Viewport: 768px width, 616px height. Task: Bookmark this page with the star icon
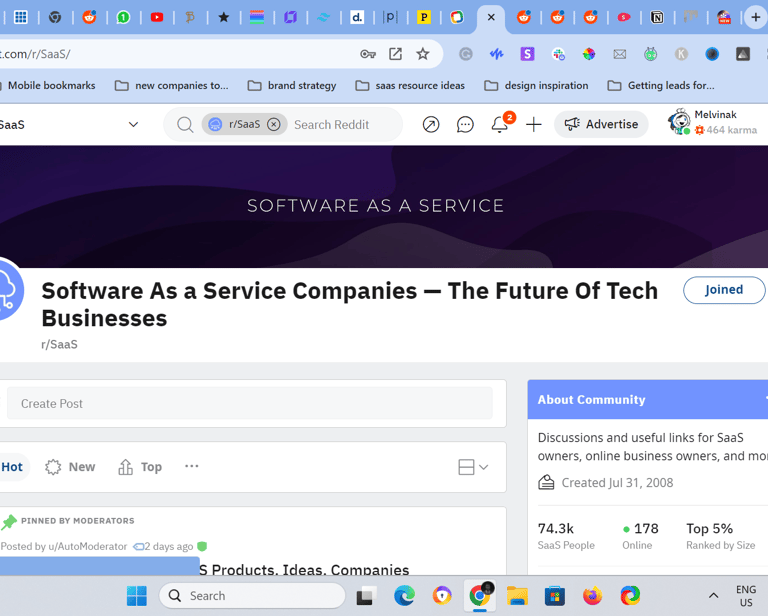click(x=423, y=54)
